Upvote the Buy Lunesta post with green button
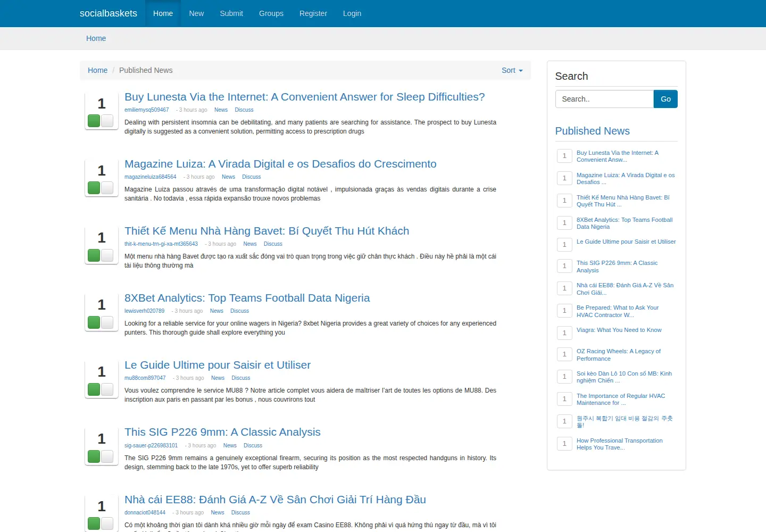This screenshot has width=766, height=532. (x=94, y=121)
